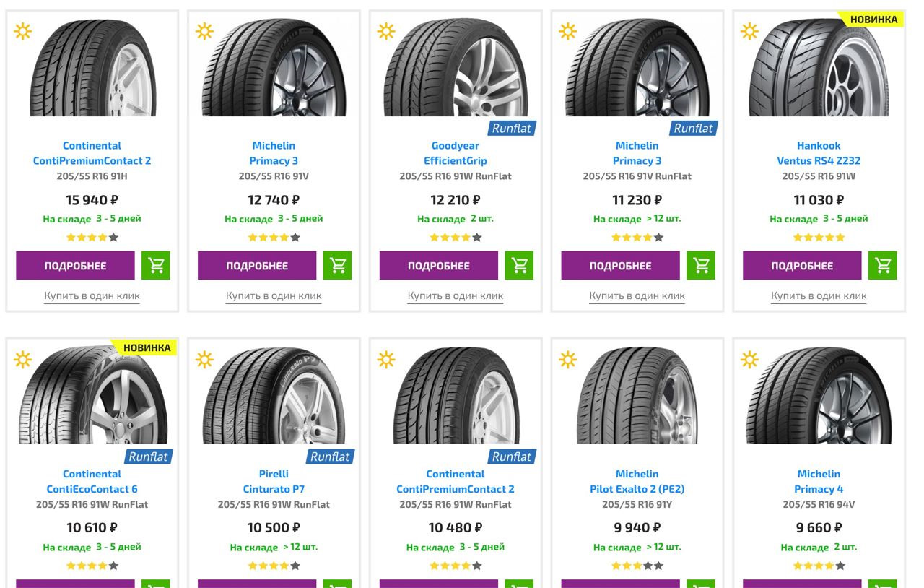Click the НОВИНКА label on ContiEcoContact 6

pos(147,347)
